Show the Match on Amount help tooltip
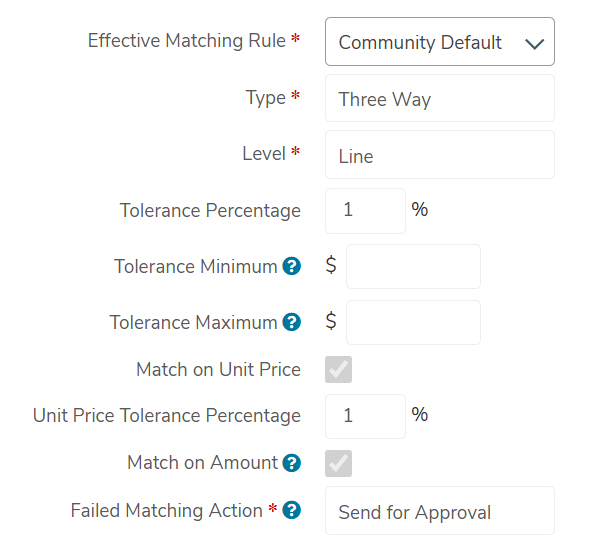Image resolution: width=605 pixels, height=542 pixels. [x=292, y=463]
